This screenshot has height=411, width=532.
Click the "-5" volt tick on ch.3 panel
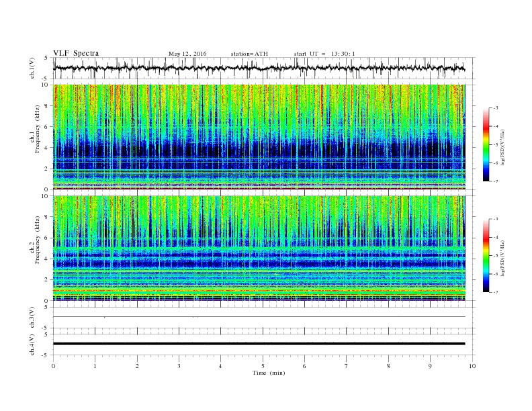pos(46,328)
